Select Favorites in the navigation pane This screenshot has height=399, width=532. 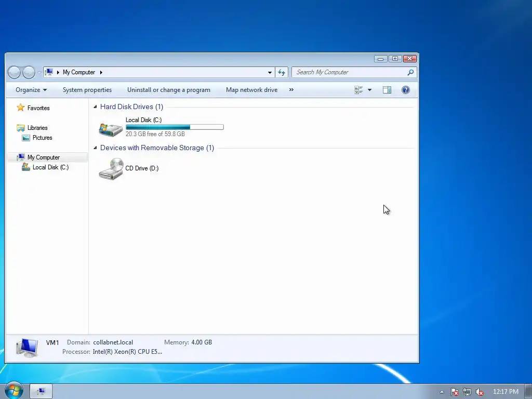38,108
